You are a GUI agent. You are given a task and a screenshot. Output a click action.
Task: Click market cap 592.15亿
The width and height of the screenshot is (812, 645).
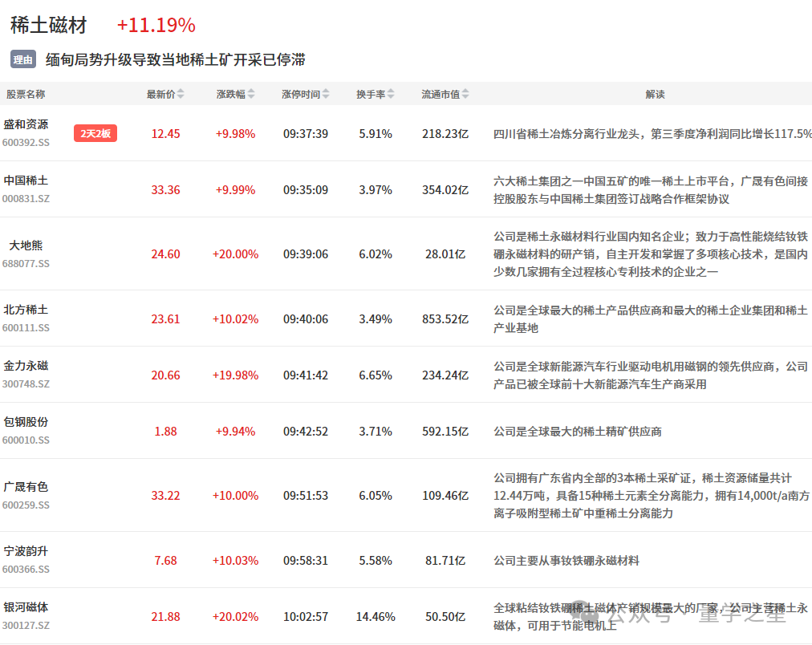tap(445, 432)
